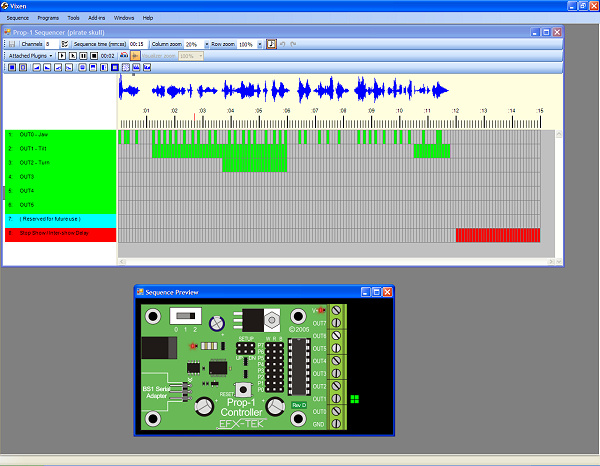Minimize the Prop-1 Sequencer window

[x=535, y=33]
